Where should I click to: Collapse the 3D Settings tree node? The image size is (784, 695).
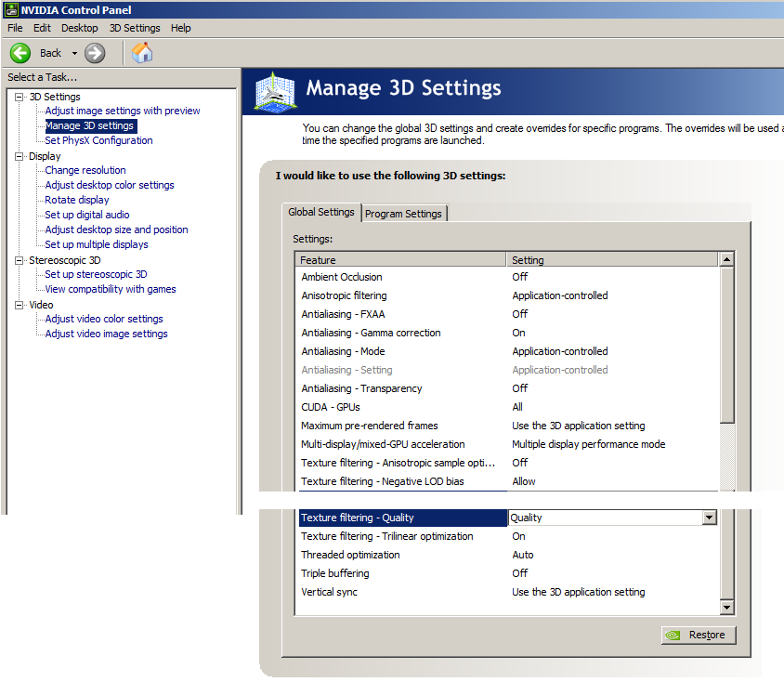click(x=20, y=97)
